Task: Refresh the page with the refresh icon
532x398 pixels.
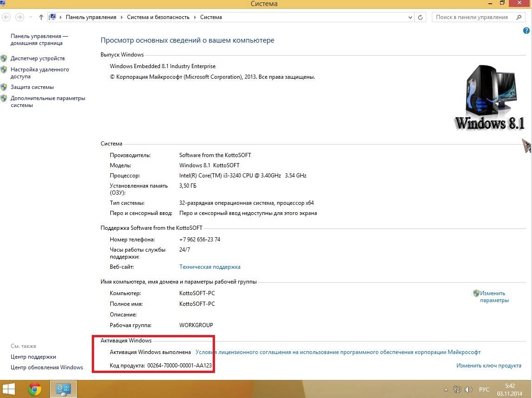Action: pyautogui.click(x=420, y=17)
